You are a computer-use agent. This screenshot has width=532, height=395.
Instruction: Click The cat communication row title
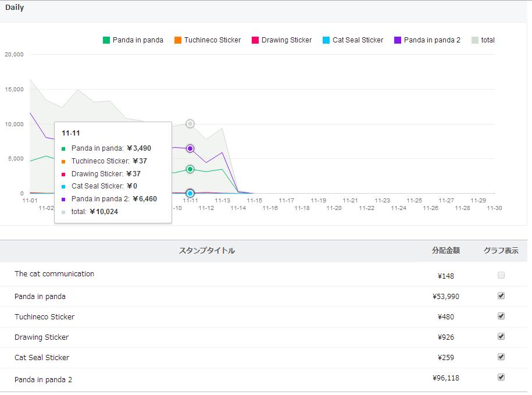54,274
